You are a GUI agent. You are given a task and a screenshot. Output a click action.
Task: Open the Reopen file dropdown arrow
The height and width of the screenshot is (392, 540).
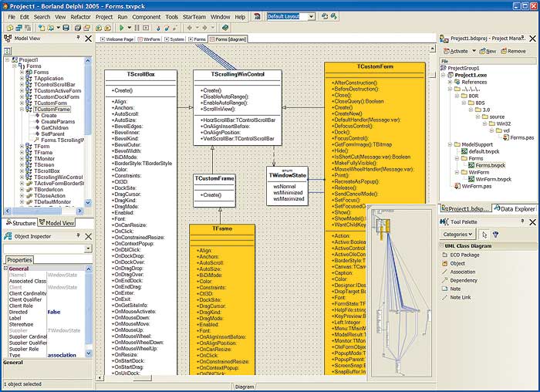point(59,28)
